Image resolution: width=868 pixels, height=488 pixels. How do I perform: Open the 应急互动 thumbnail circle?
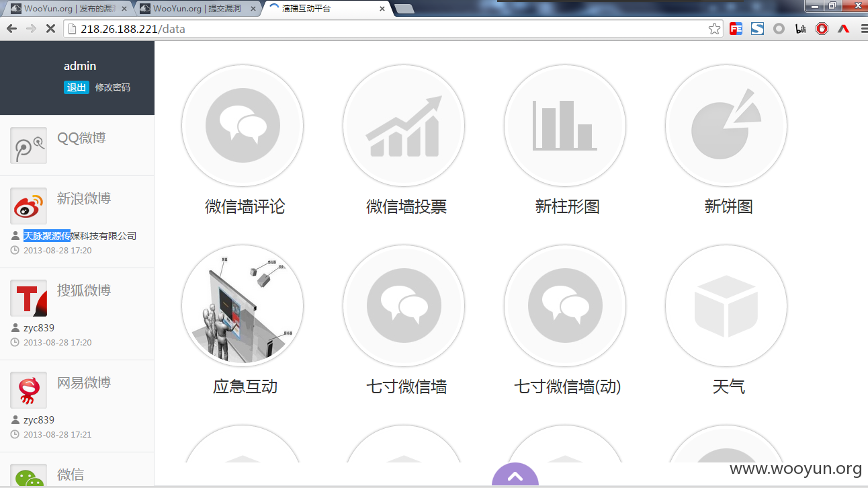tap(243, 306)
